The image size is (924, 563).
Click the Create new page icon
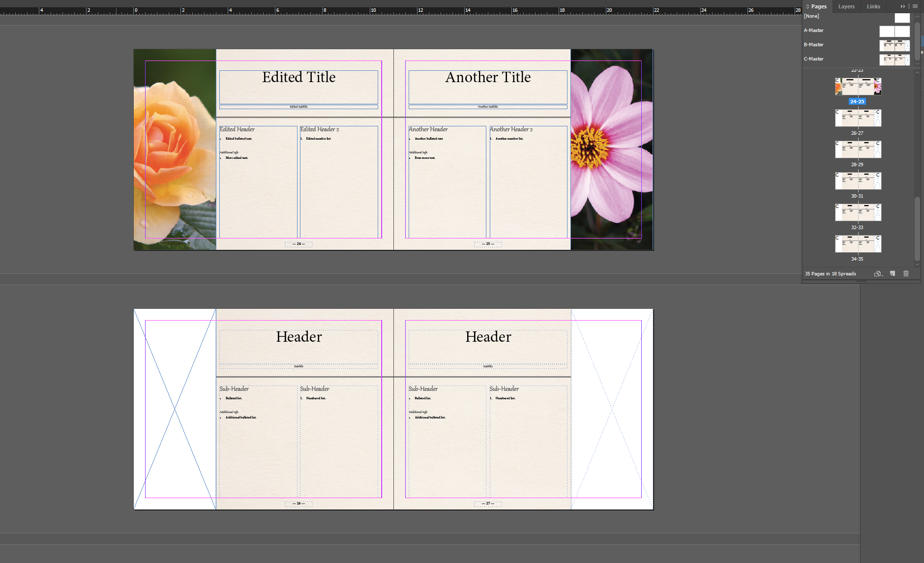tap(893, 274)
